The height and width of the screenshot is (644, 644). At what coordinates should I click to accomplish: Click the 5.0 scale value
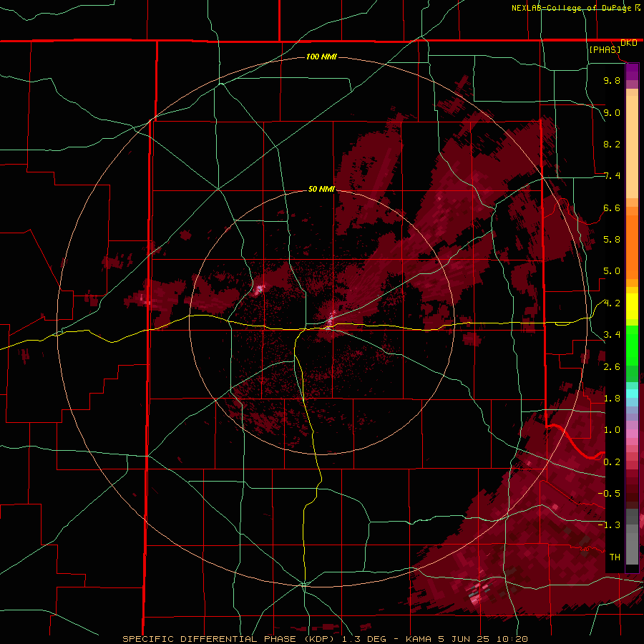(x=612, y=271)
